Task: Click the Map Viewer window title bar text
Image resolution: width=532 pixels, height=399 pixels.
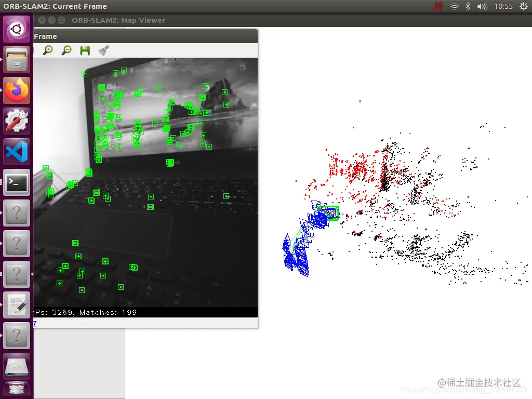Action: pos(118,20)
